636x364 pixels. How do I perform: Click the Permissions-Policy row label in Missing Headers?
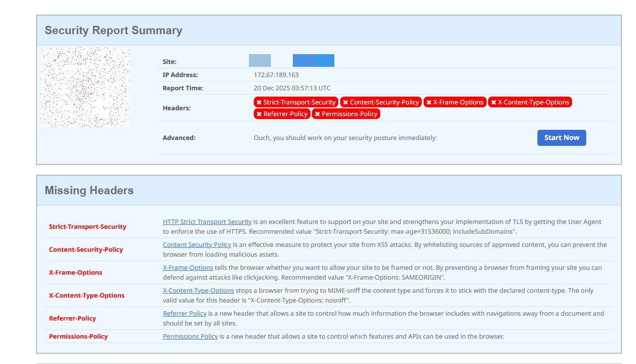coord(78,336)
